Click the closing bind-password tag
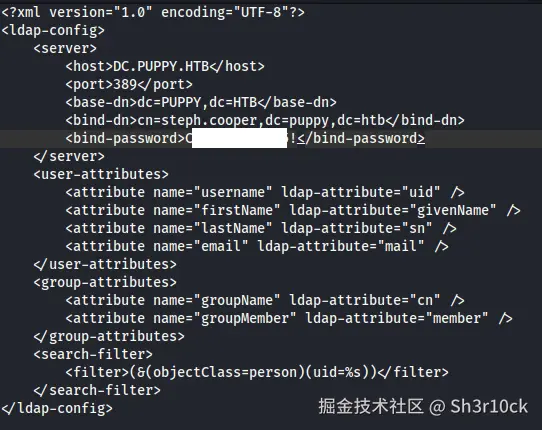 click(x=361, y=138)
